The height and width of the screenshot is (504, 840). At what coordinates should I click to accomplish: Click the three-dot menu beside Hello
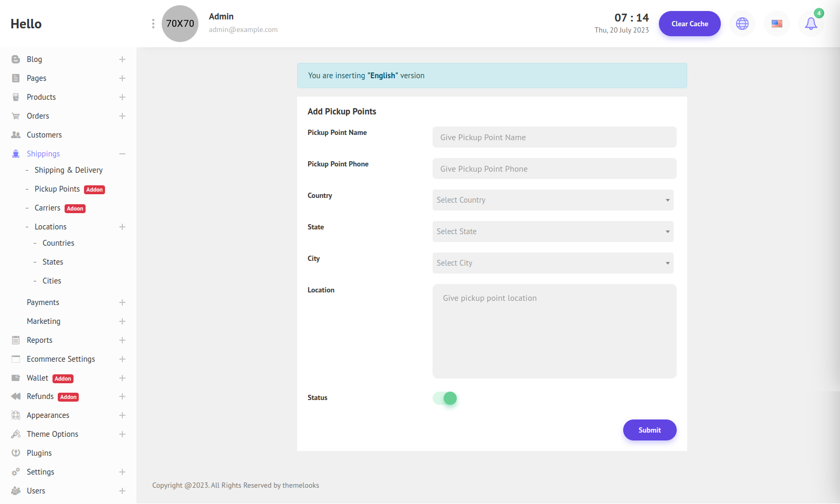153,24
